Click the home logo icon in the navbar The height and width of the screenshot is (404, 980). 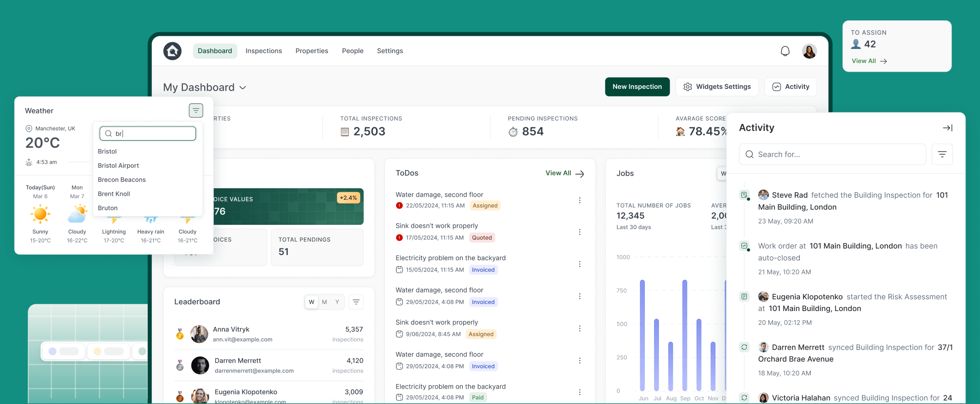click(x=172, y=51)
